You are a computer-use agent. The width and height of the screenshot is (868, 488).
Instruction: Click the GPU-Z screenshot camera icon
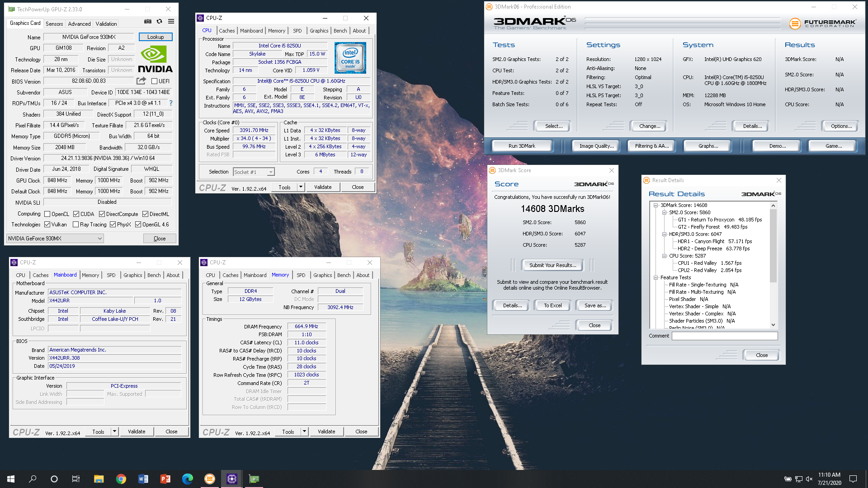pyautogui.click(x=148, y=21)
